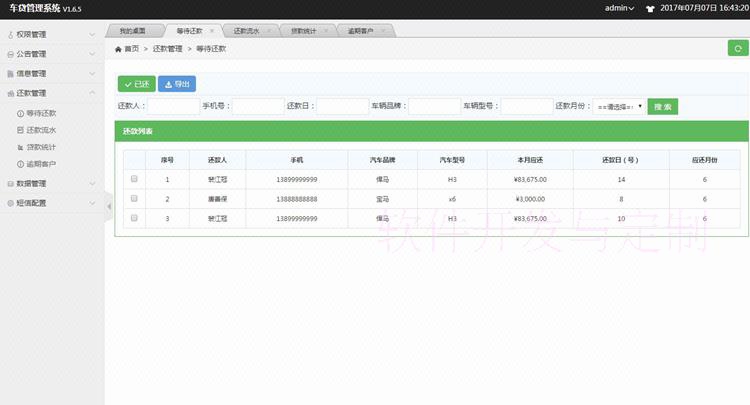Click 还款管理 in the breadcrumb
This screenshot has height=405, width=750.
point(167,49)
